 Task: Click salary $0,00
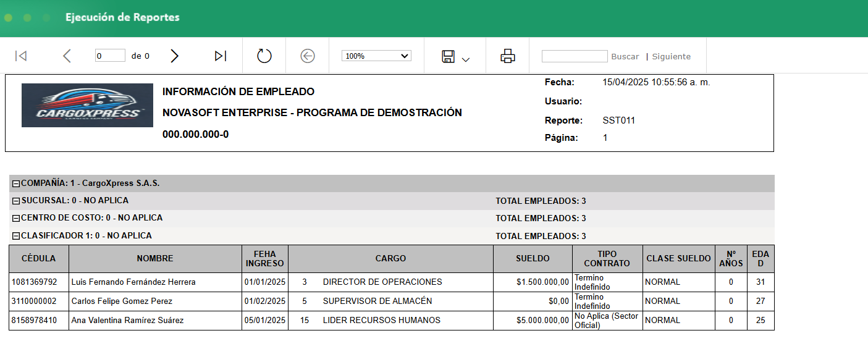tap(558, 301)
